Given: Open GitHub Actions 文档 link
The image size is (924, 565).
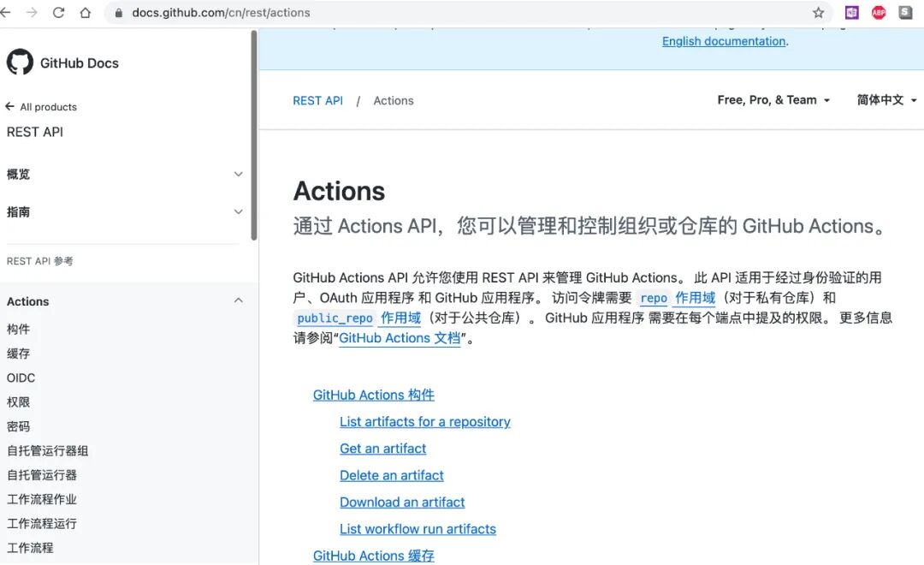Looking at the screenshot, I should [400, 338].
